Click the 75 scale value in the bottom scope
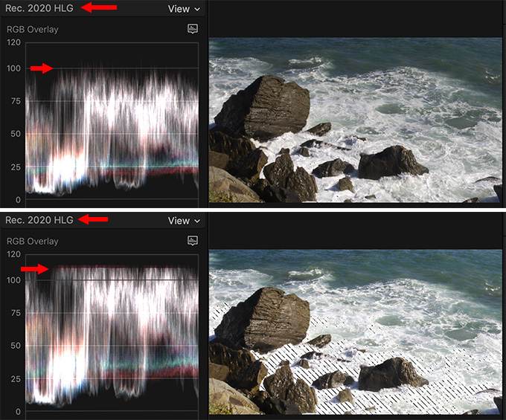Viewport: 506px width, 420px height. (16, 313)
